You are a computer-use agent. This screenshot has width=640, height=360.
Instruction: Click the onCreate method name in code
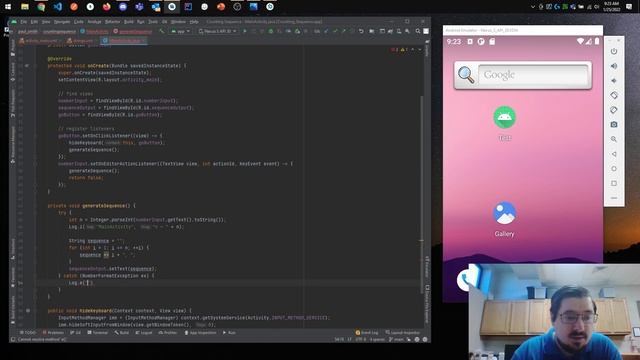click(98, 66)
